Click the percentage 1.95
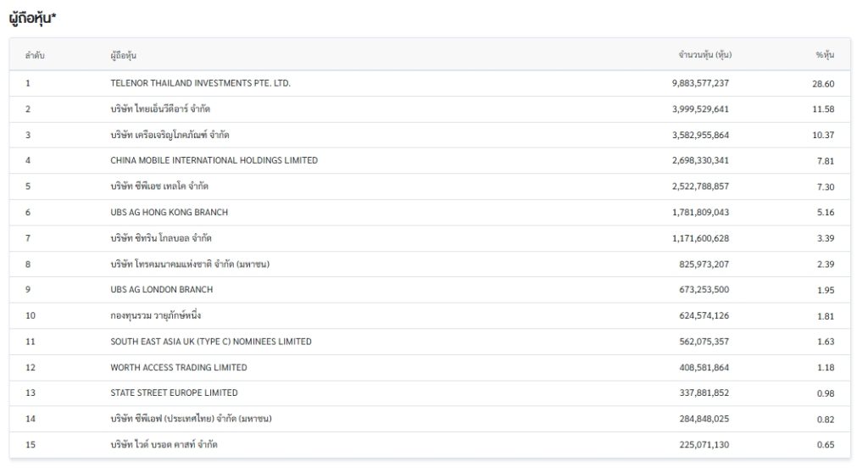 826,290
